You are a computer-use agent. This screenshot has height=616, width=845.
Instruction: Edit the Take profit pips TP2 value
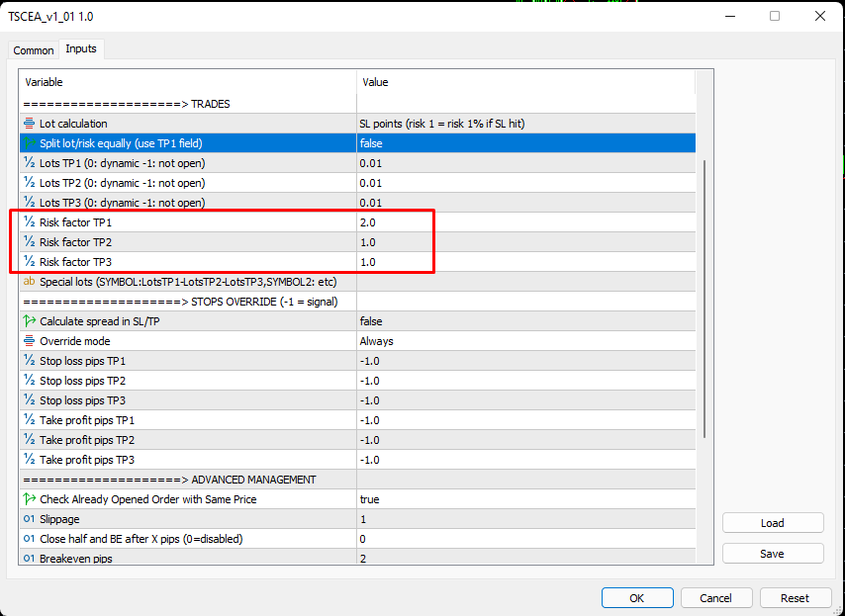(526, 440)
